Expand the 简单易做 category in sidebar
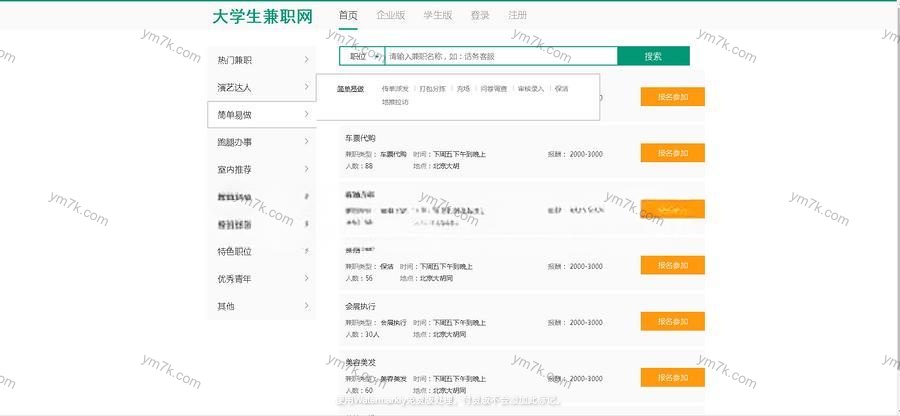 (262, 115)
